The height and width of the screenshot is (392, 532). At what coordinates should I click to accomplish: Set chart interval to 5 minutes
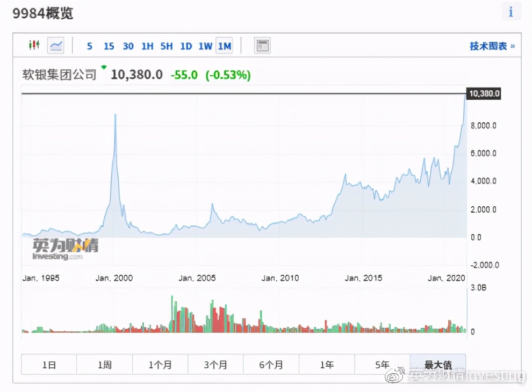point(90,46)
